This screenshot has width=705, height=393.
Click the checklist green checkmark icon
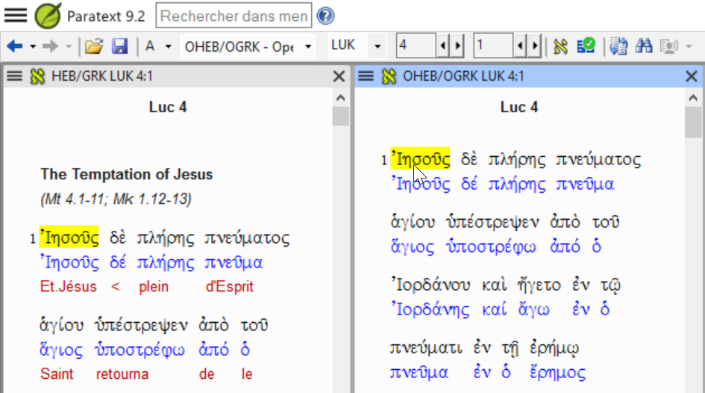click(x=586, y=46)
